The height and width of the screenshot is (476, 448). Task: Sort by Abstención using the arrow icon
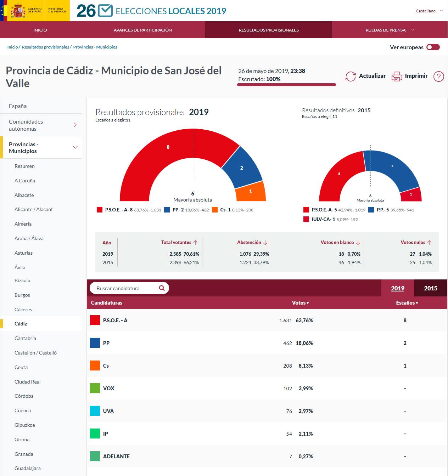pos(265,242)
